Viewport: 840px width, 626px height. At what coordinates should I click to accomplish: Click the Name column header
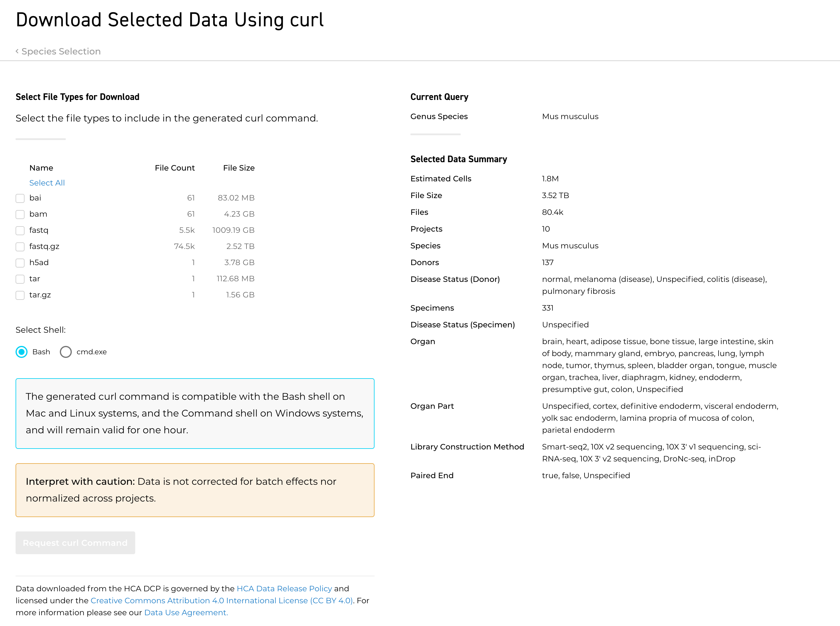[41, 168]
